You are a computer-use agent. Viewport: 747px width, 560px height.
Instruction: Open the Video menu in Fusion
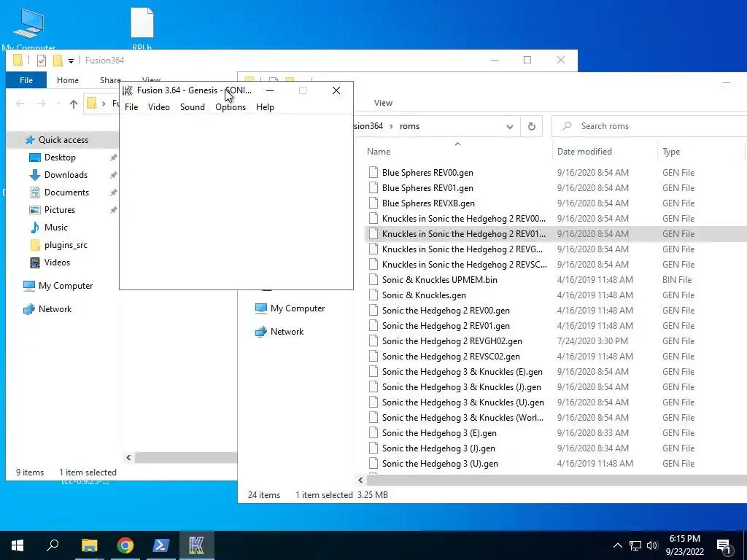click(x=158, y=107)
